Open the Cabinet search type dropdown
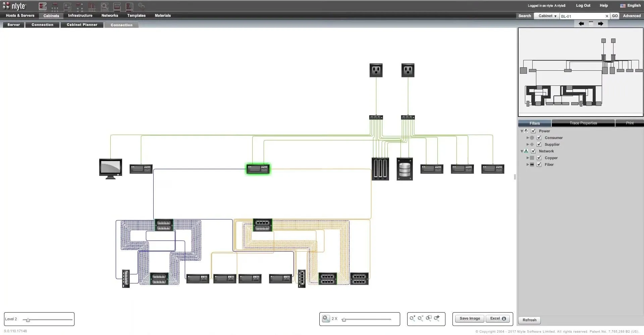This screenshot has width=644, height=335. tap(547, 16)
